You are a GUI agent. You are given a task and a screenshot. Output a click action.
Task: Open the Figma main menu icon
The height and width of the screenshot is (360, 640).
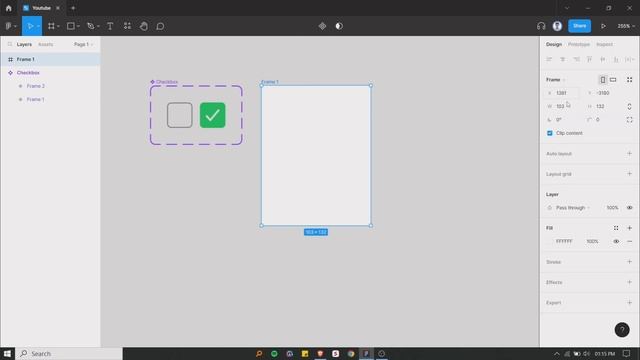click(9, 26)
